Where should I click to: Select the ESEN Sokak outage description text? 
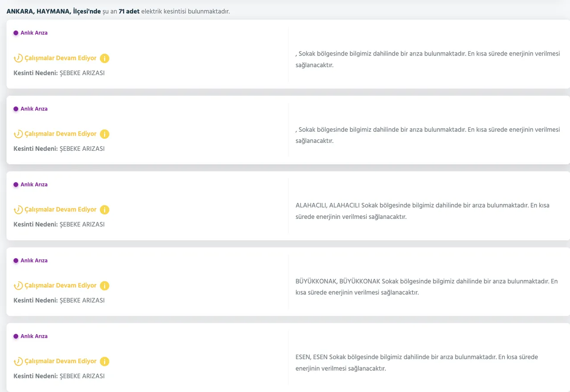coord(416,363)
